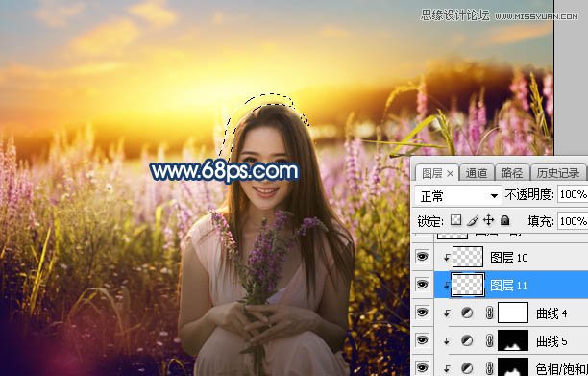Switch to the 通道 tab
Image resolution: width=588 pixels, height=376 pixels.
pos(477,173)
